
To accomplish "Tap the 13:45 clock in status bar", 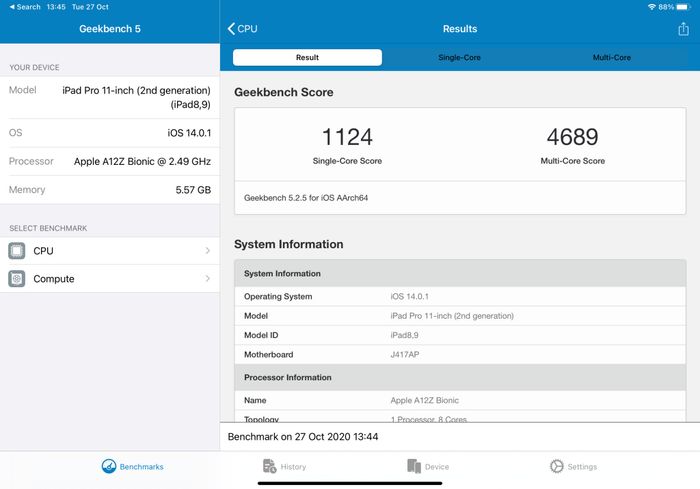I will 56,7.
